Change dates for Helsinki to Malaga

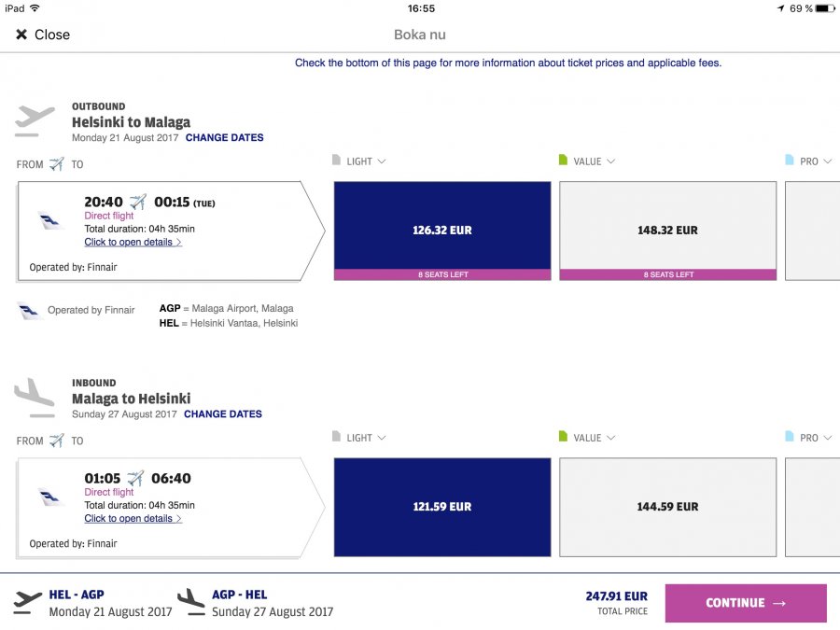224,138
